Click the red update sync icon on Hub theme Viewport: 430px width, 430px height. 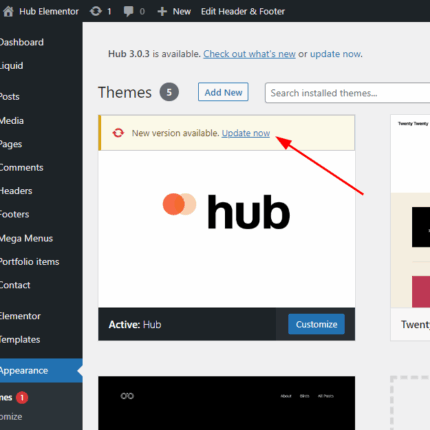click(x=118, y=133)
